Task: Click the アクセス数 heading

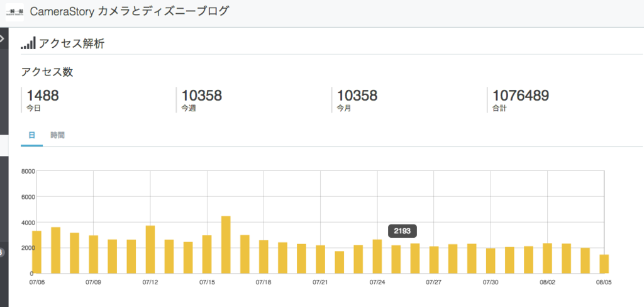Action: (47, 72)
